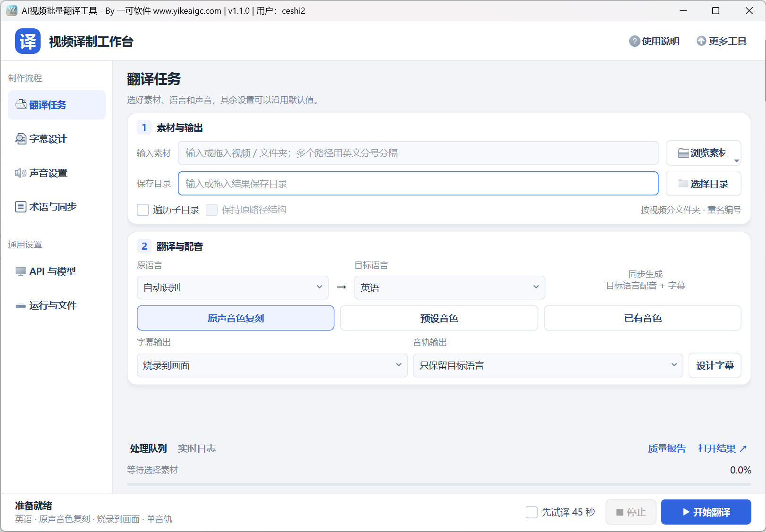This screenshot has width=766, height=532.
Task: Click 按视频分文件夹 · 重名编号 text
Action: [691, 210]
